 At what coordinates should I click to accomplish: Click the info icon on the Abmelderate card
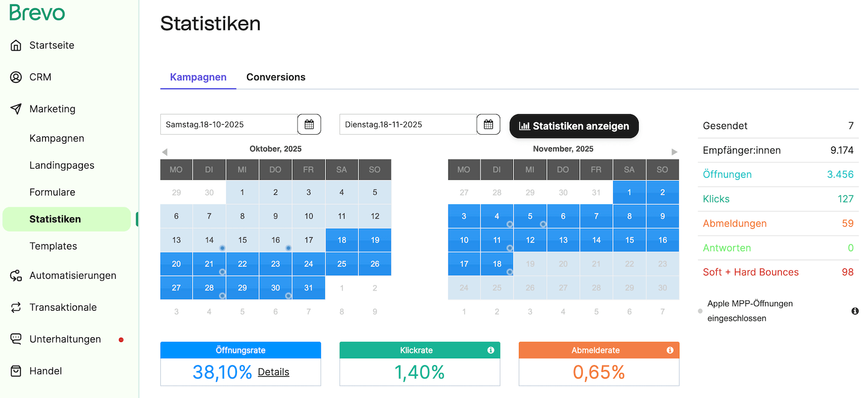coord(669,350)
